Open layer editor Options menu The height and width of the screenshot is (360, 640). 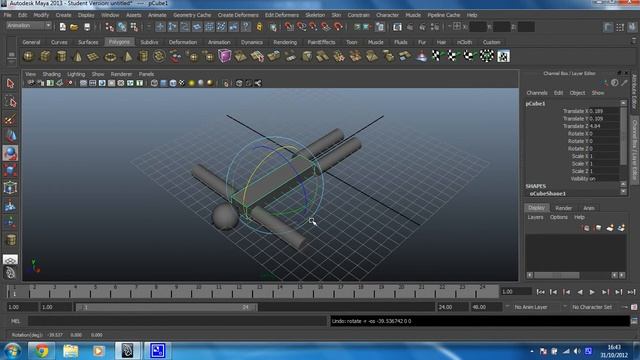(x=559, y=217)
